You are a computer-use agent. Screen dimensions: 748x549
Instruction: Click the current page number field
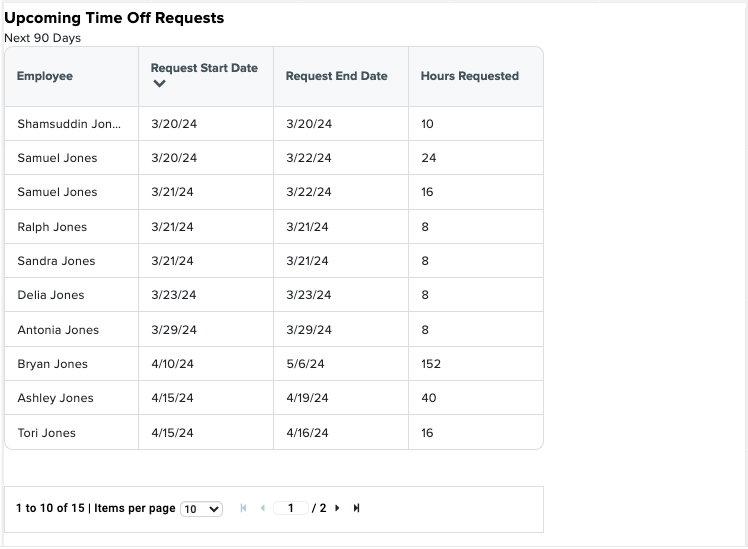(291, 508)
